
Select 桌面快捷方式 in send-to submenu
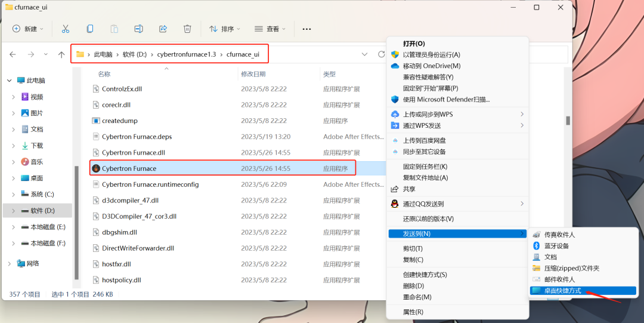click(583, 291)
